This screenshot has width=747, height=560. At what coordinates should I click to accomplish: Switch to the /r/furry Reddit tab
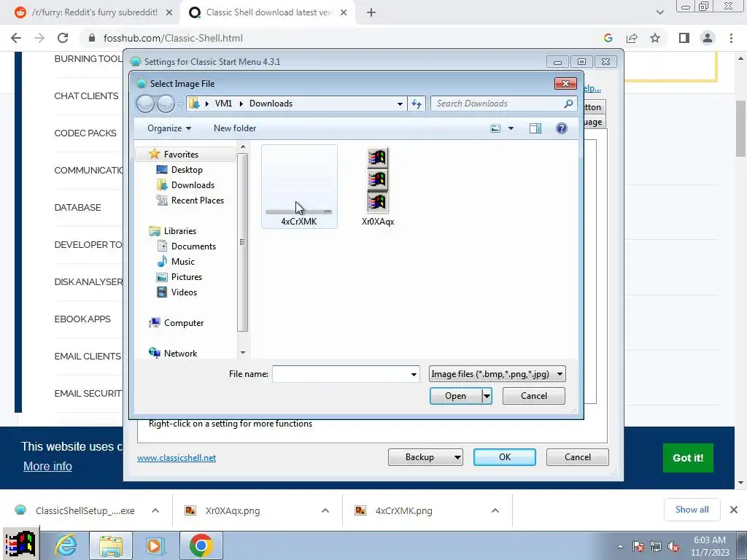[x=94, y=12]
